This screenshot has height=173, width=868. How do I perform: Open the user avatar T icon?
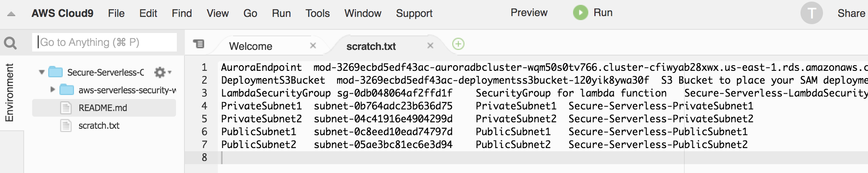pos(811,13)
